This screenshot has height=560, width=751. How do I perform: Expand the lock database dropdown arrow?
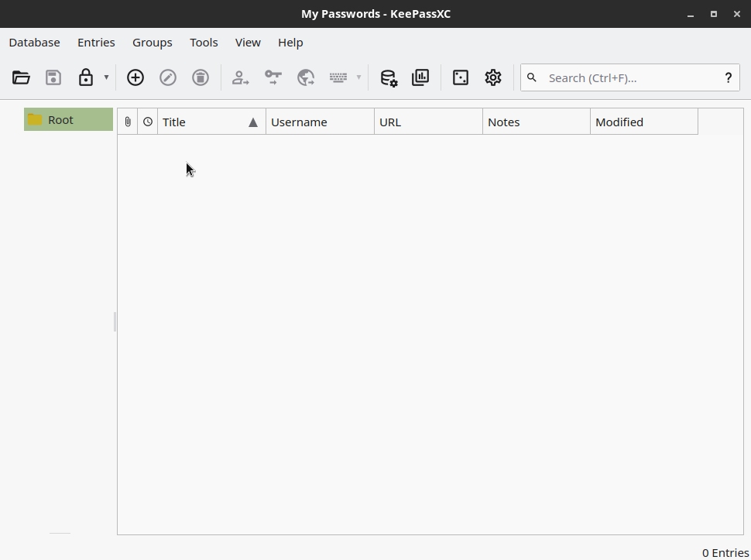tap(106, 77)
